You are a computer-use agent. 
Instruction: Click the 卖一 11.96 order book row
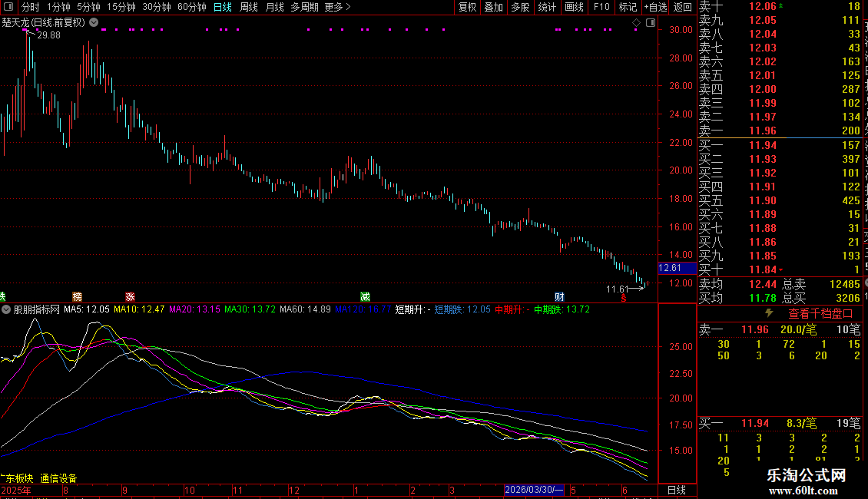pyautogui.click(x=780, y=131)
